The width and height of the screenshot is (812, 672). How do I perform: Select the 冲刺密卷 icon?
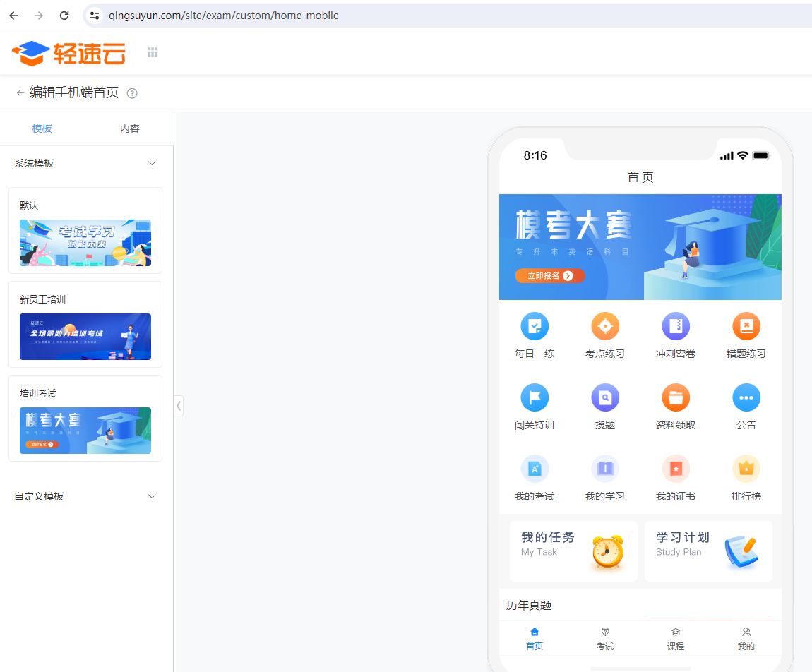pos(676,326)
